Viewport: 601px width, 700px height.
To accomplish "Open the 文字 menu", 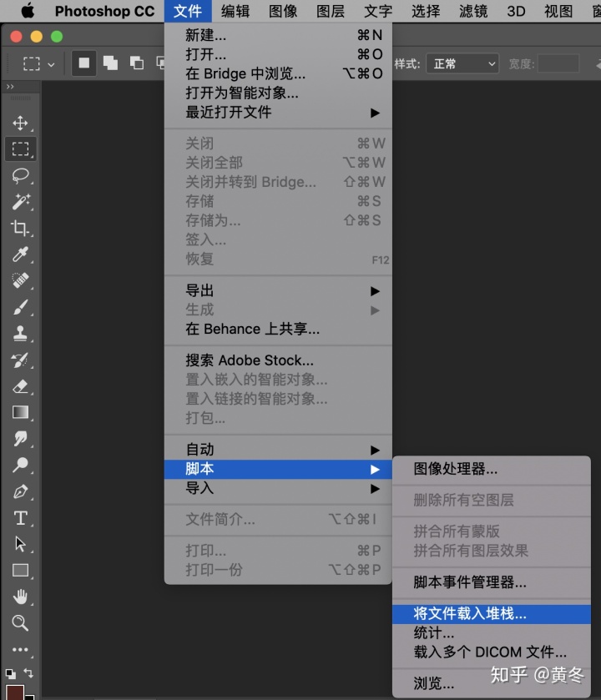I will point(378,11).
